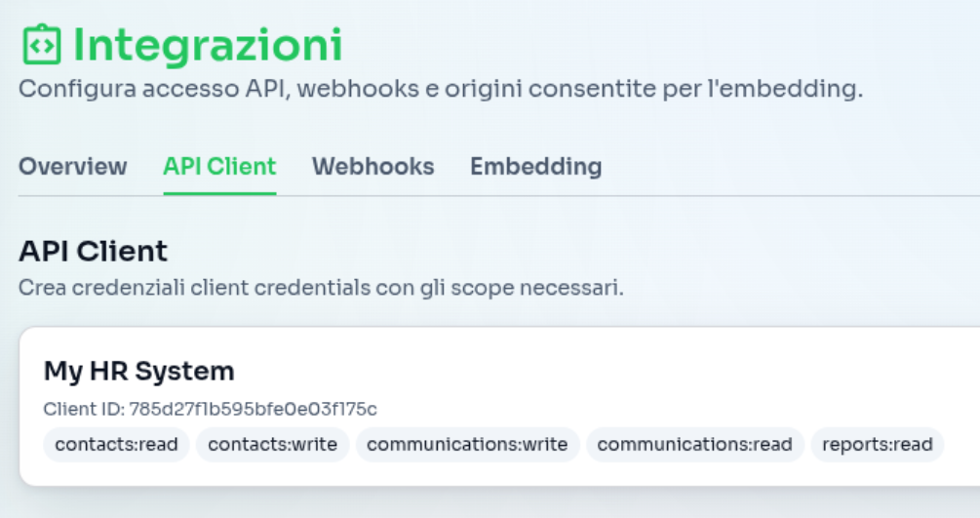Open the My HR System client title
The width and height of the screenshot is (980, 518).
(138, 371)
